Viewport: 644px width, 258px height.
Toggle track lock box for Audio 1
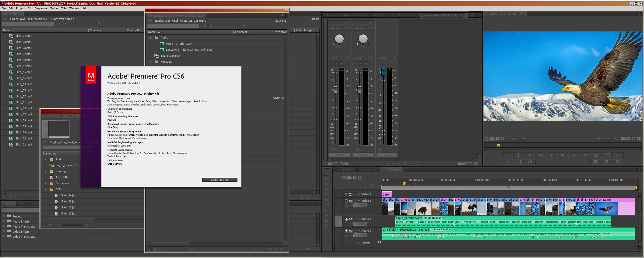coord(355,219)
